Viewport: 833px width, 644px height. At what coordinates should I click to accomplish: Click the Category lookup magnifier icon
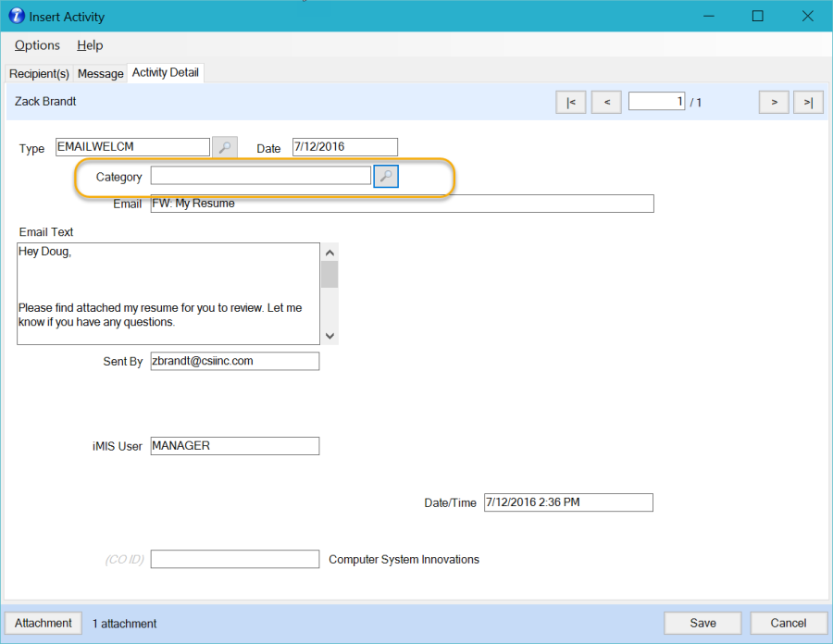(386, 177)
